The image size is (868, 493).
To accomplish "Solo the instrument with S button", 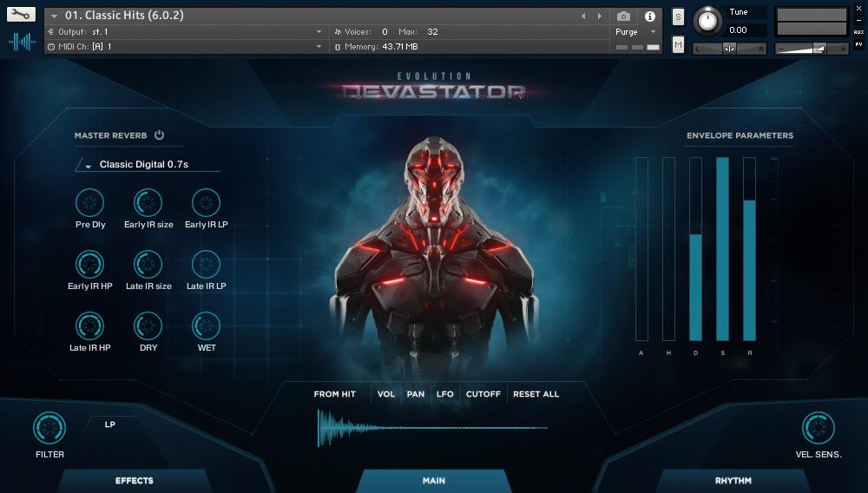I will [x=678, y=17].
